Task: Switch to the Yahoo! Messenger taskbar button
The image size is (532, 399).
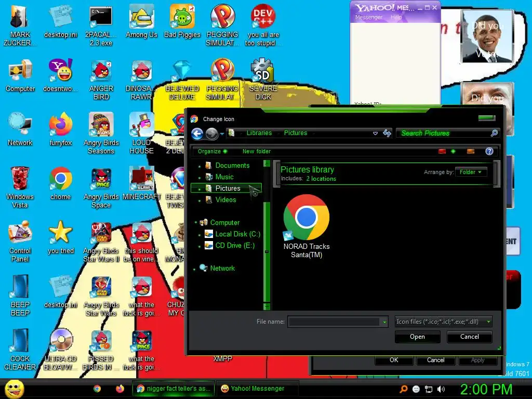Action: tap(257, 389)
